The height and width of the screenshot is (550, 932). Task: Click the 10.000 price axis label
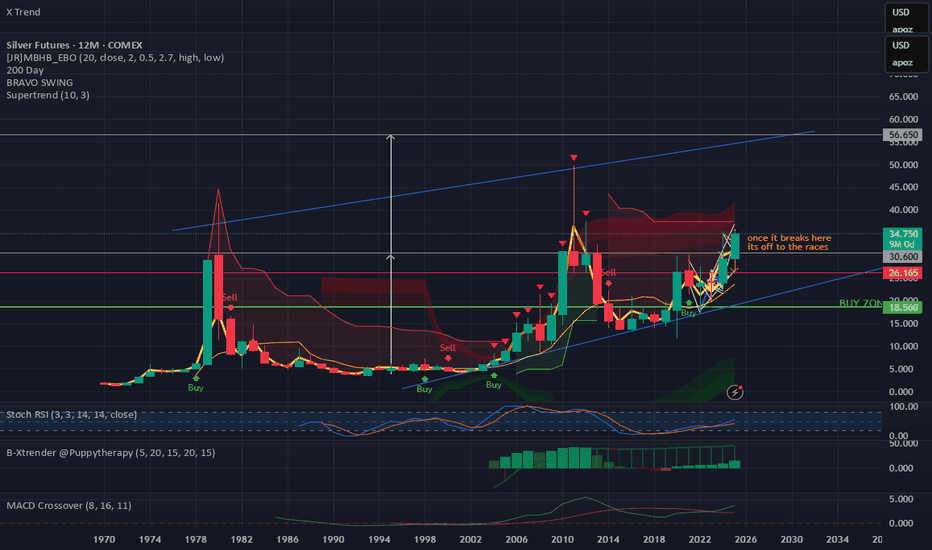(x=903, y=346)
